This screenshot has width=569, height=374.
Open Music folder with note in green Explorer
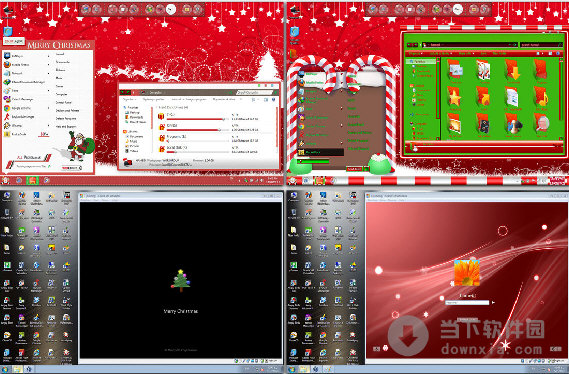[x=541, y=98]
